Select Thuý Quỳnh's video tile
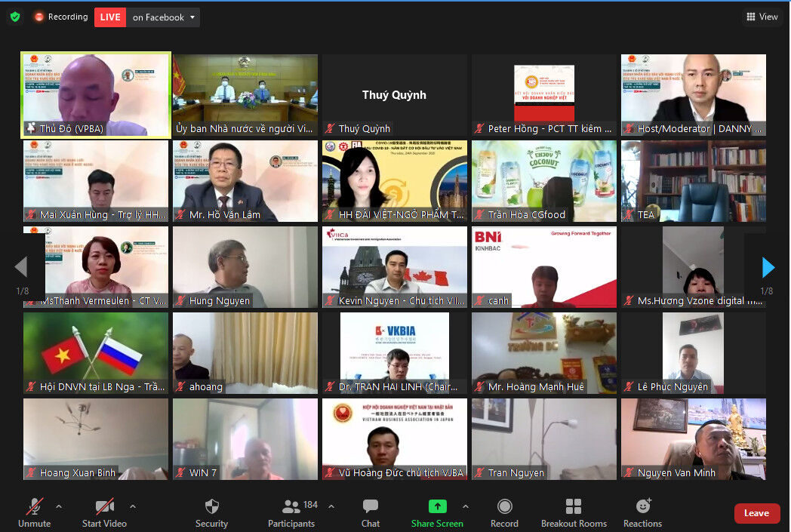This screenshot has width=791, height=532. tap(394, 95)
